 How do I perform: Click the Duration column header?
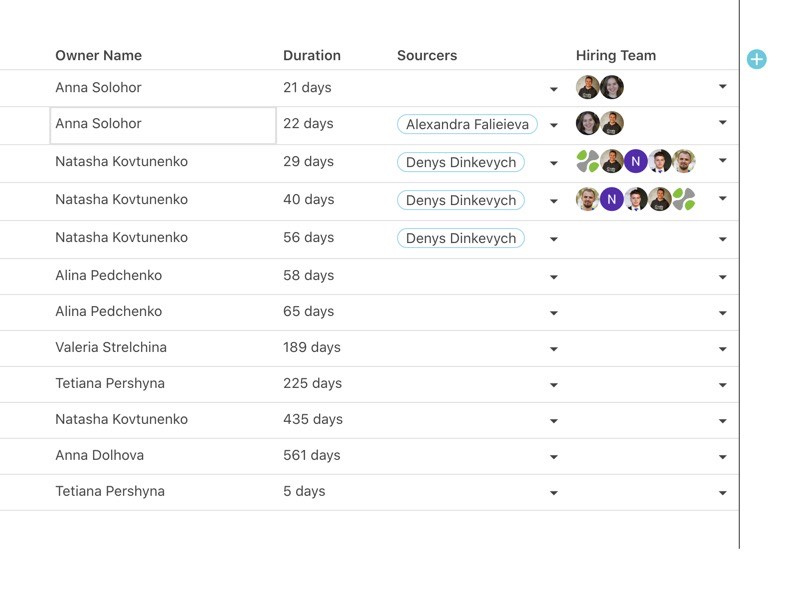[x=312, y=55]
